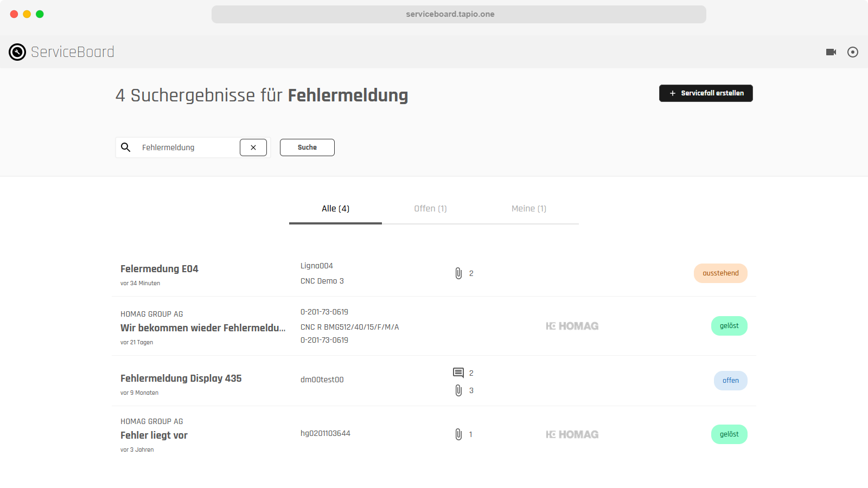Click paperclip icon on Fehlermeldung Display 435
Image resolution: width=868 pixels, height=488 pixels.
click(458, 390)
